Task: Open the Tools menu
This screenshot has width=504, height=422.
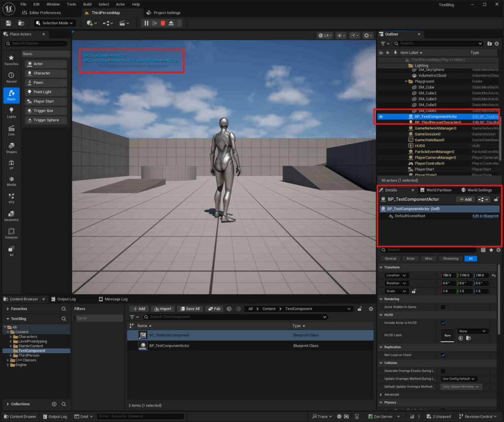Action: pyautogui.click(x=71, y=4)
